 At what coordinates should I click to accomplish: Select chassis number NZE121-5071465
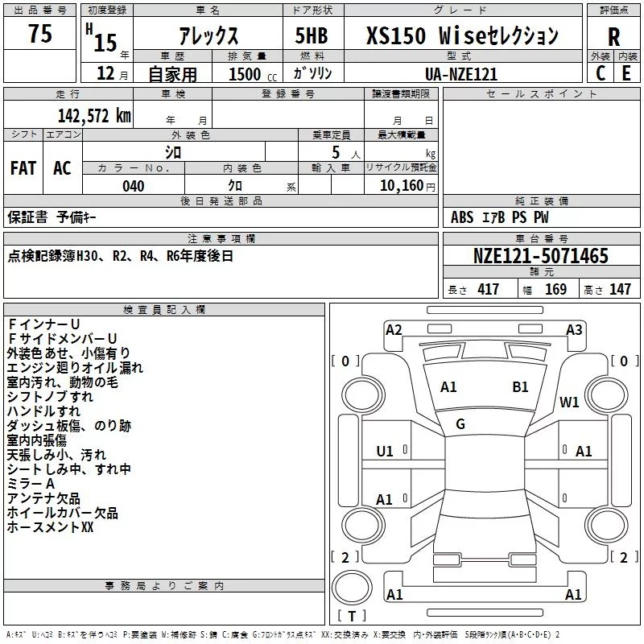click(x=540, y=256)
